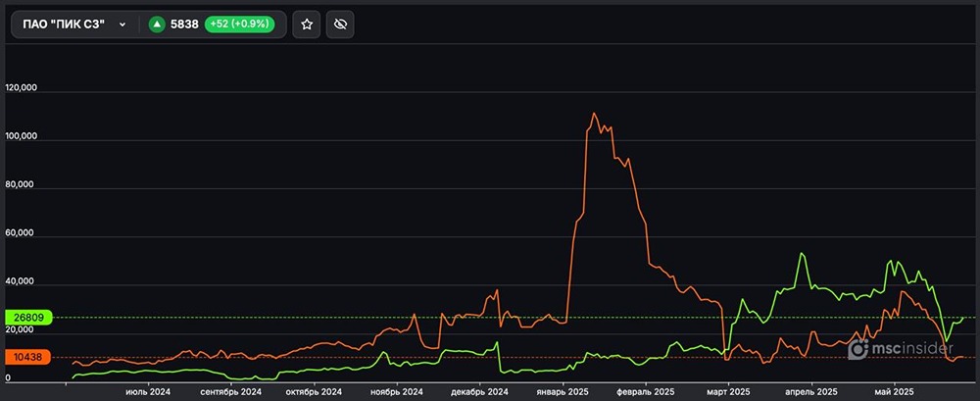Click the 100,000 axis label
This screenshot has width=980, height=401.
point(22,135)
